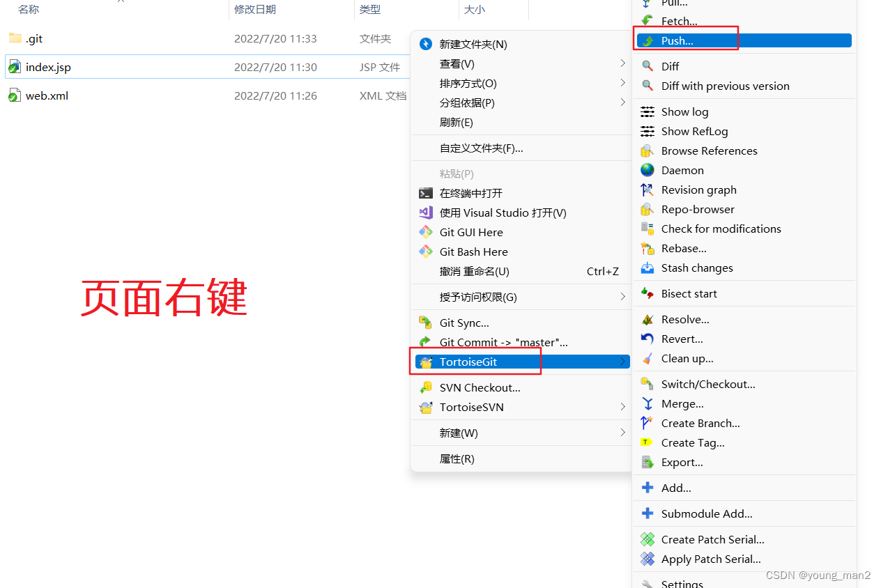Click the Create Branch icon
The width and height of the screenshot is (881, 588).
tap(648, 423)
